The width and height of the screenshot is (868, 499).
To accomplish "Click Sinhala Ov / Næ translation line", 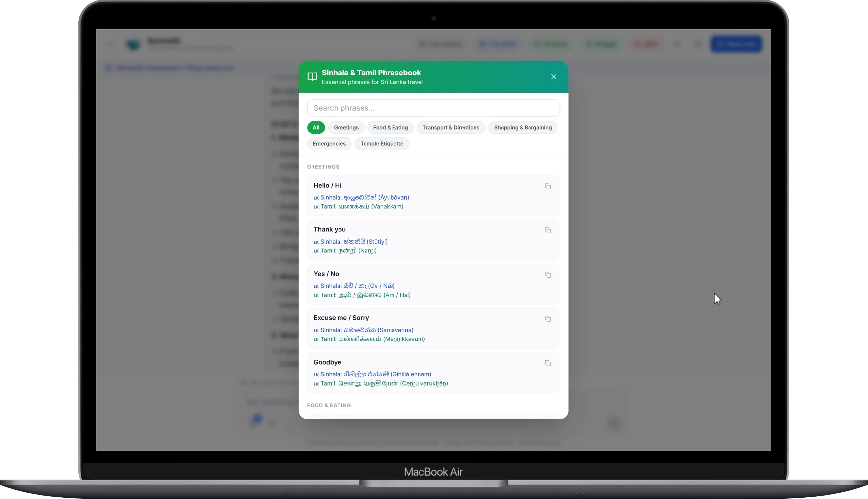I will [x=354, y=286].
